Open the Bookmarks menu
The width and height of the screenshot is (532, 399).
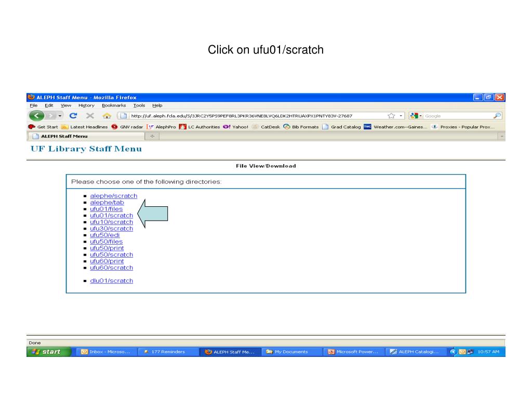(x=114, y=105)
